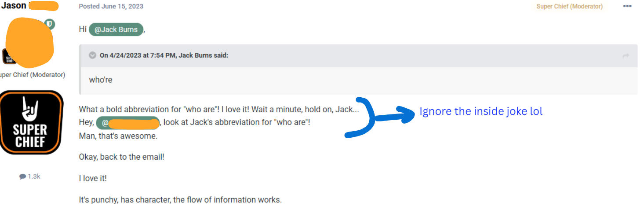The image size is (644, 213).
Task: Click the orange-covered profile avatar
Action: (x=30, y=41)
